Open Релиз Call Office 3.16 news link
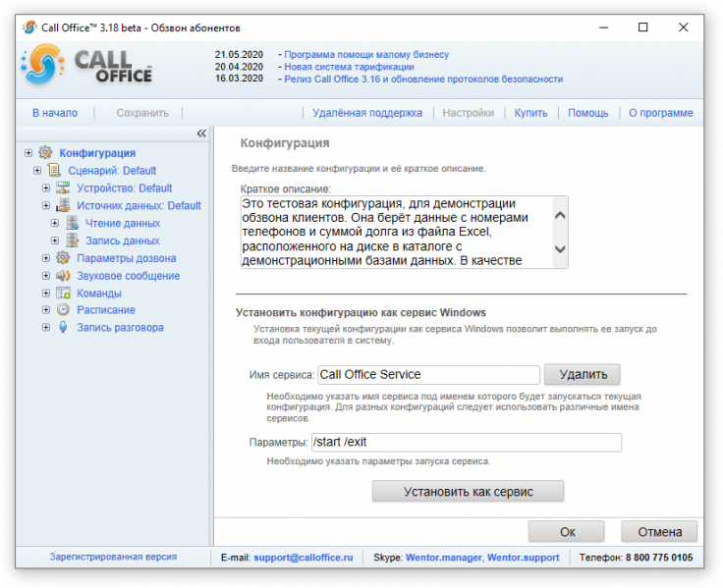Screen dimensions: 723x588 click(x=423, y=79)
